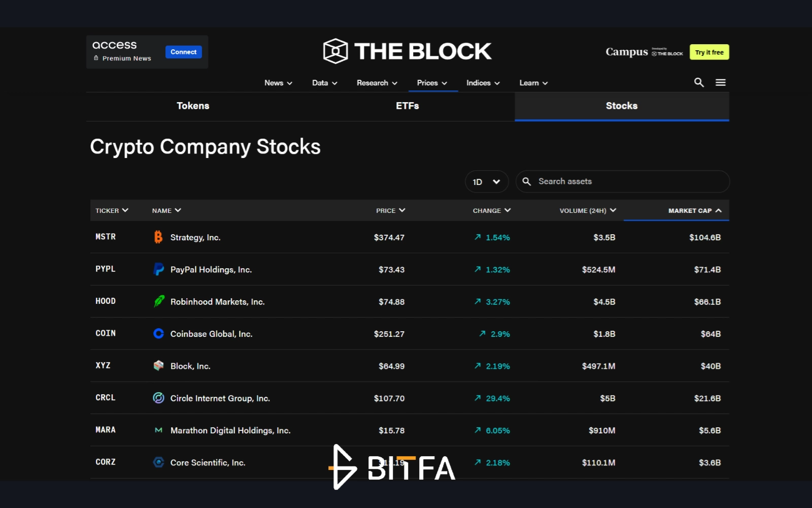
Task: Open Strategy, Inc. stock page
Action: (195, 237)
